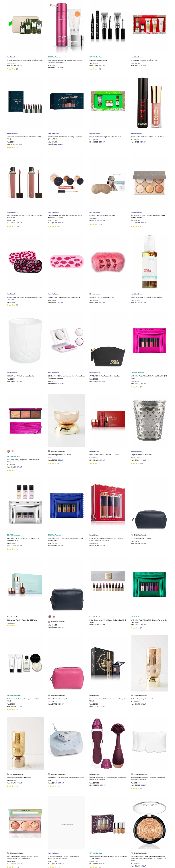Viewport: 175px width, 868px height.
Task: Select second peach swatch for MAC Face Compact
Action: point(13,451)
